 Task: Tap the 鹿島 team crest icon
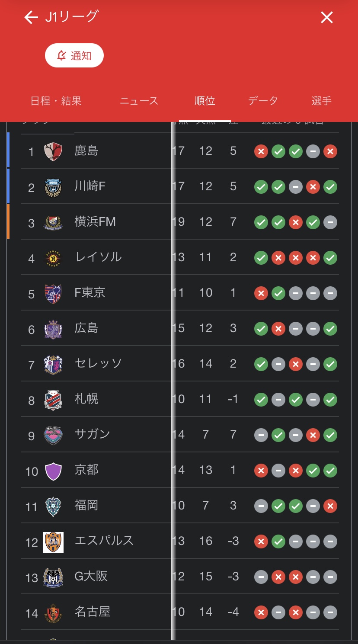[53, 151]
